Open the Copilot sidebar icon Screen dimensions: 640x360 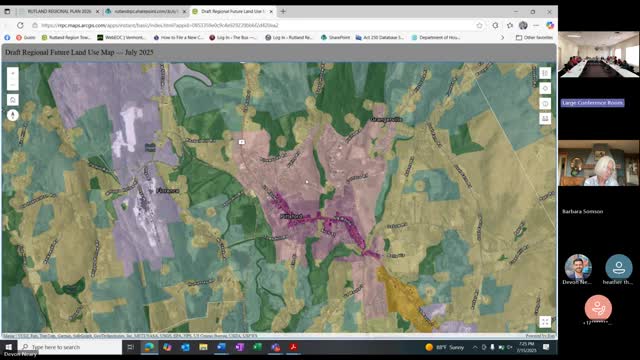550,25
